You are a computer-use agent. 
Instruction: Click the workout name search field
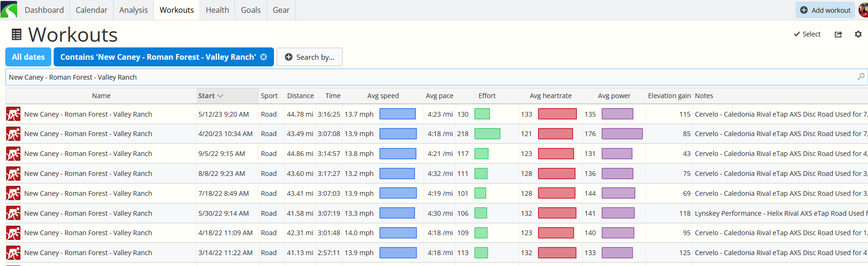pos(427,77)
